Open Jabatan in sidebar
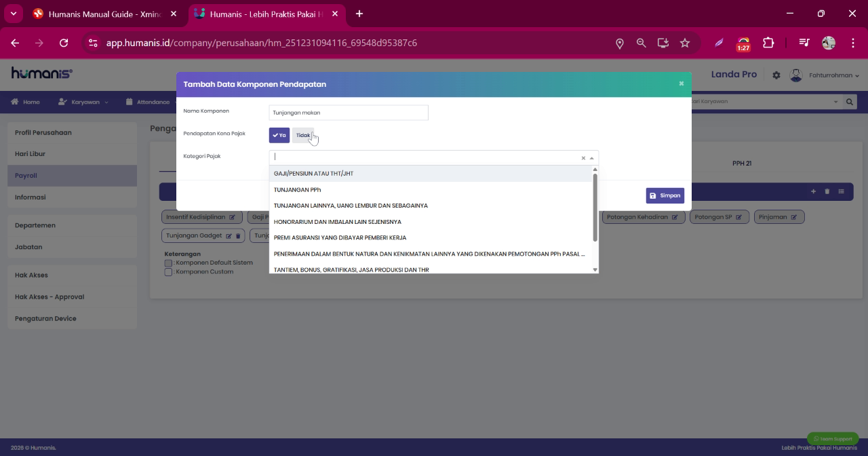The image size is (868, 456). coord(72,247)
